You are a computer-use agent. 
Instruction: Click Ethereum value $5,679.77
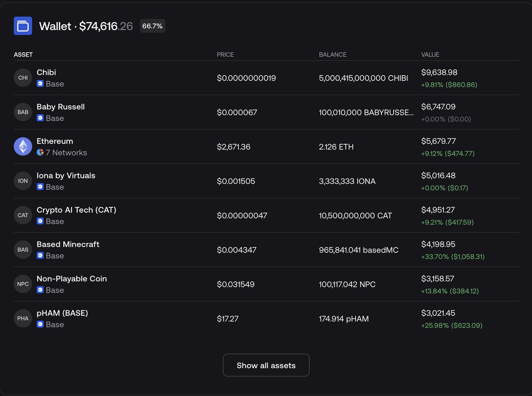[x=438, y=141]
